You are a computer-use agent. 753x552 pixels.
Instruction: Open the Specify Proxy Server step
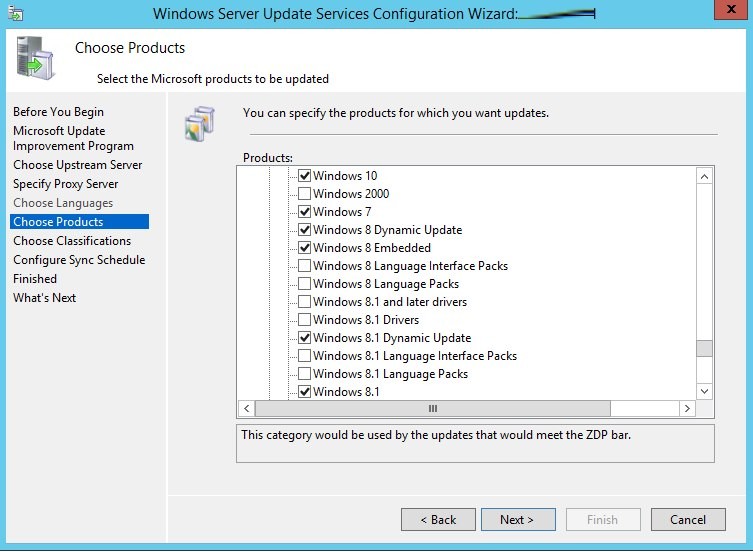tap(66, 184)
